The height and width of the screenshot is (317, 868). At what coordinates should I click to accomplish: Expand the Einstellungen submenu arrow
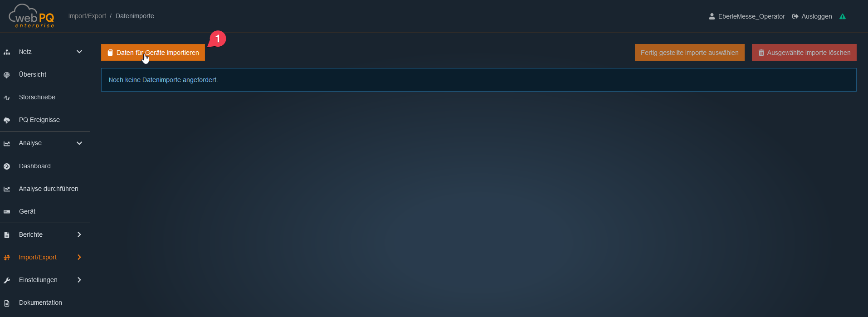pyautogui.click(x=79, y=280)
